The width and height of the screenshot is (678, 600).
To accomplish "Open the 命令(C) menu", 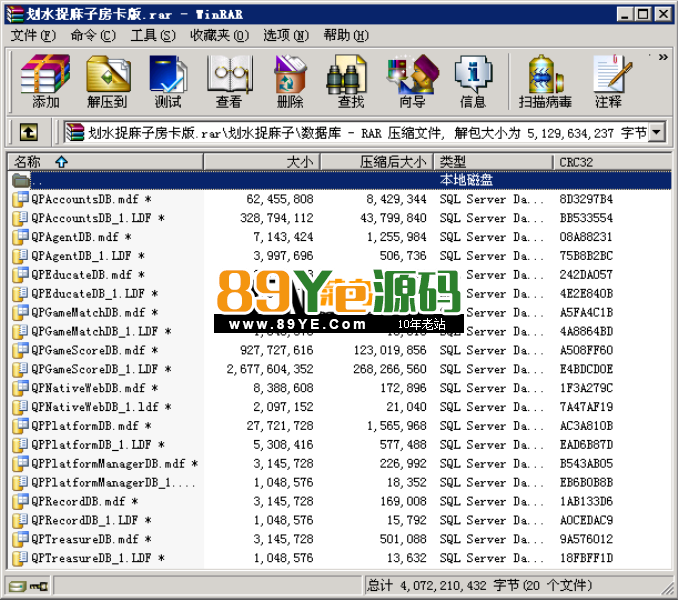I will pos(93,35).
